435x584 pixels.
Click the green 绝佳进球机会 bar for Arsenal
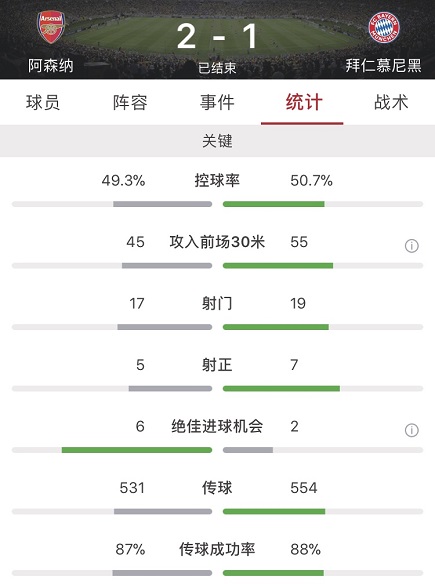(x=137, y=450)
